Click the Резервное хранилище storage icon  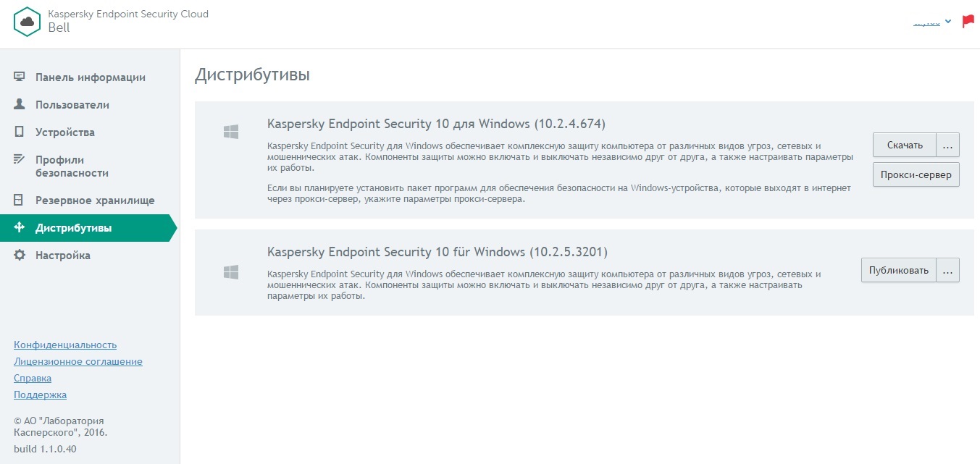[20, 201]
